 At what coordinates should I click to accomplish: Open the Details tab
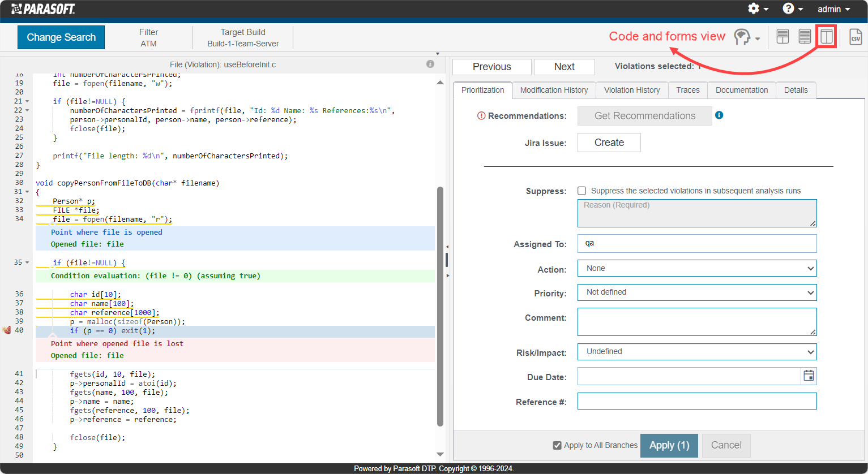[x=796, y=90]
